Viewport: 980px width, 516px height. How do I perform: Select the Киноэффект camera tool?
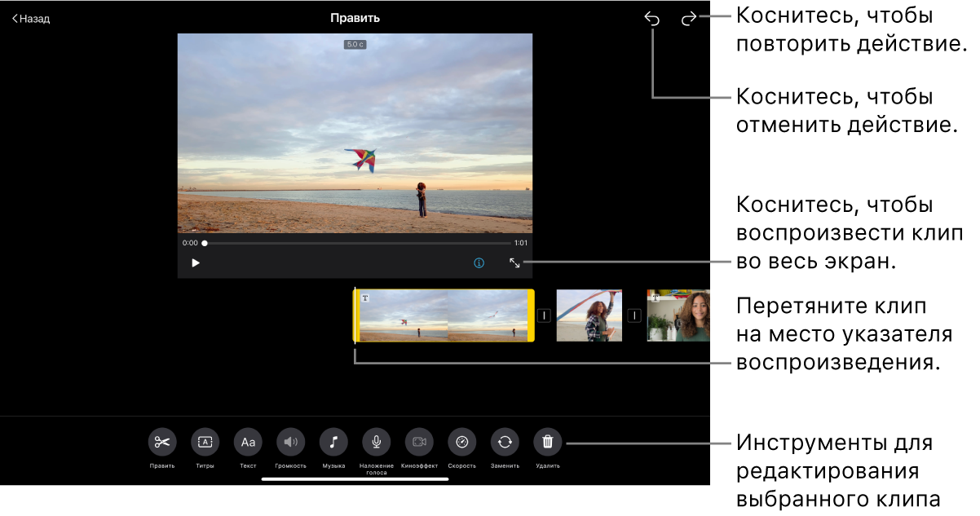point(419,443)
